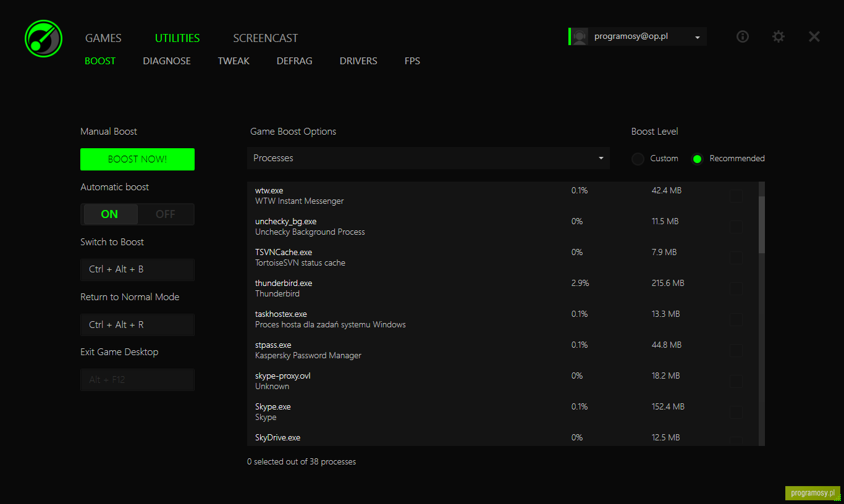The height and width of the screenshot is (504, 844).
Task: Click the Razer Game Booster logo icon
Action: [43, 38]
